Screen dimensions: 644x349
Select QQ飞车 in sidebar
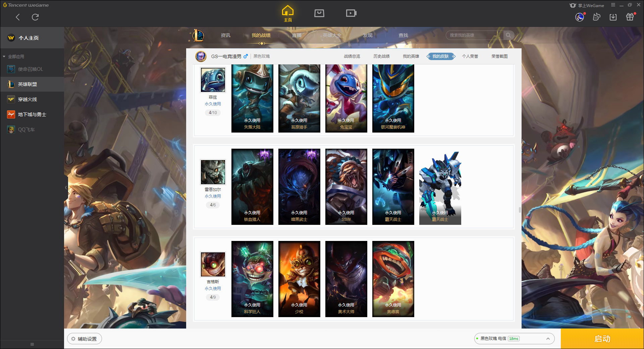click(32, 130)
